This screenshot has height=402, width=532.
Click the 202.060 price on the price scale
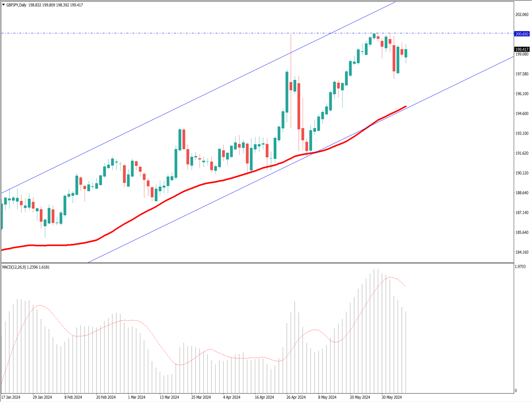pyautogui.click(x=521, y=15)
